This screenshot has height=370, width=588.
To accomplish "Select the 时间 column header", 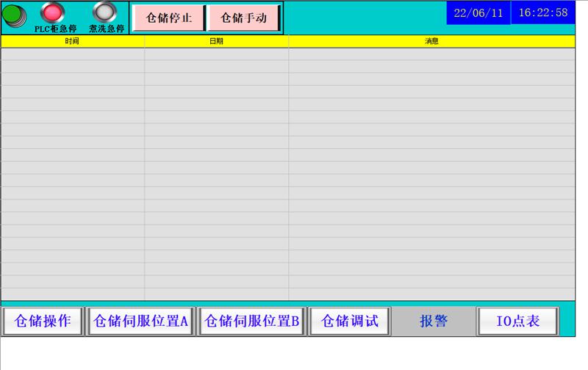I will (x=72, y=42).
